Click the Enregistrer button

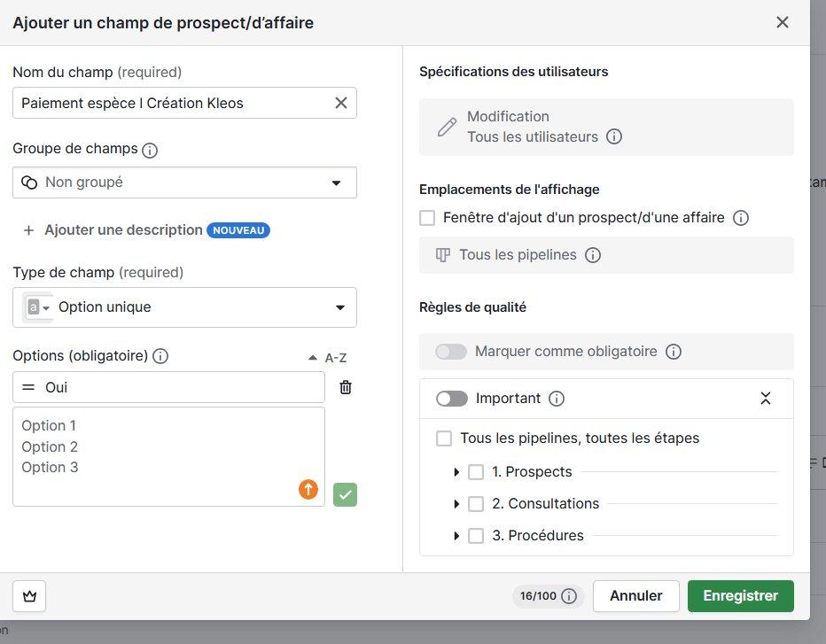click(x=740, y=595)
